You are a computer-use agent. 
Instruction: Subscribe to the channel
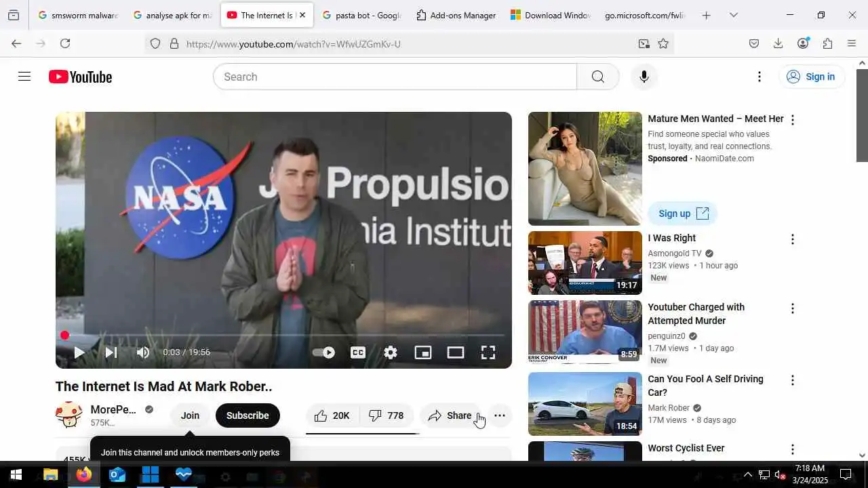coord(248,415)
